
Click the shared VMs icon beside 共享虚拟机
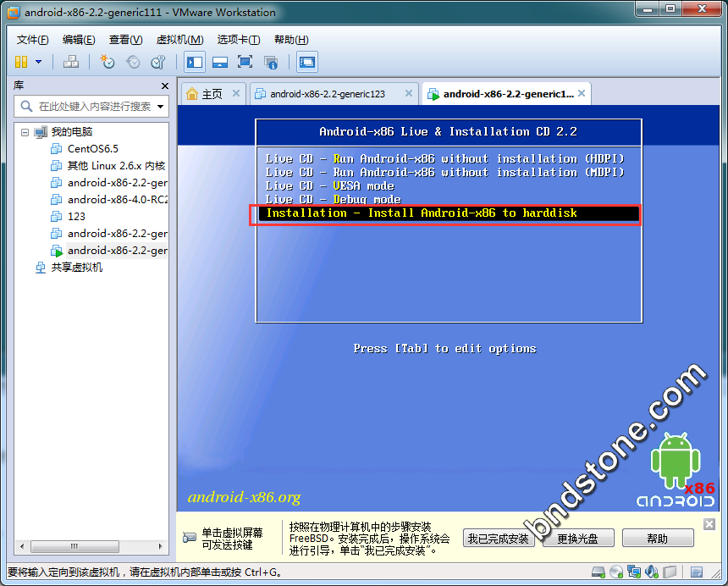(41, 268)
